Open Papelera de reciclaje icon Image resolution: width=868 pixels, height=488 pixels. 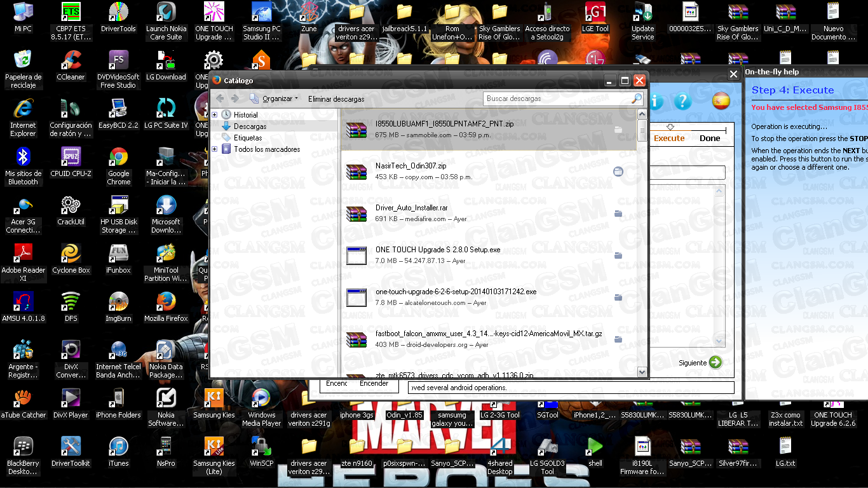(x=23, y=70)
